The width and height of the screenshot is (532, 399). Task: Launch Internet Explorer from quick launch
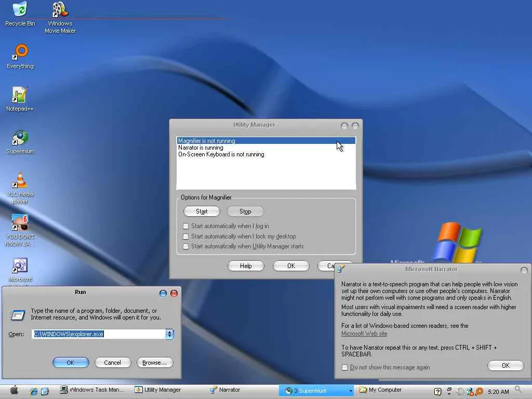(x=34, y=391)
